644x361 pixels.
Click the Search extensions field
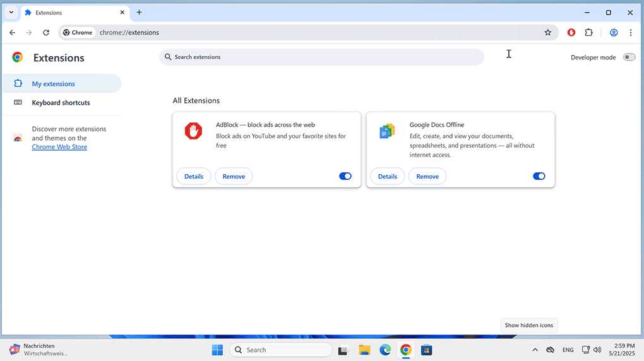tap(321, 57)
